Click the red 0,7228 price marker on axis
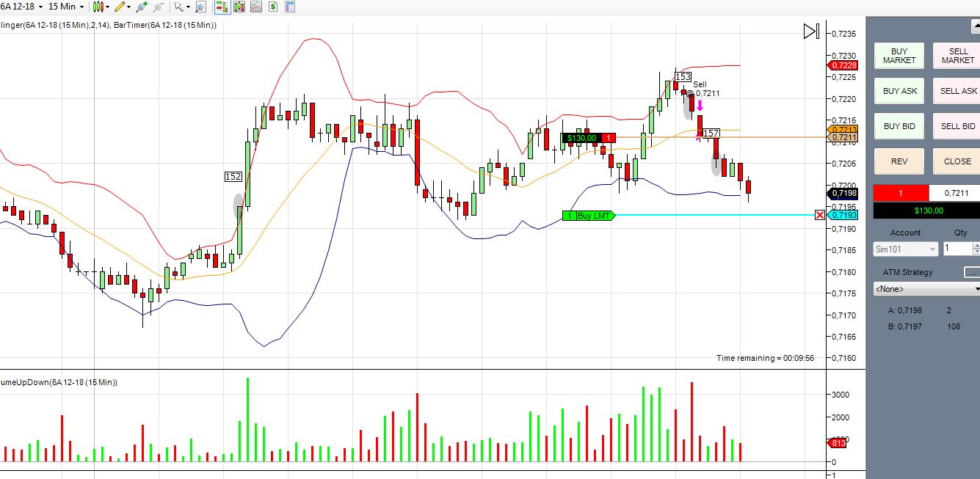This screenshot has width=980, height=479. [x=844, y=65]
